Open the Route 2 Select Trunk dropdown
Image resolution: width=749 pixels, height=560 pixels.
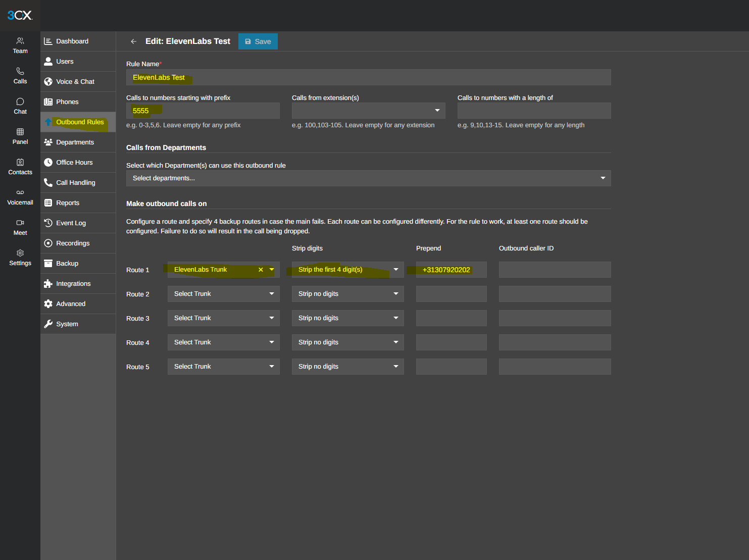(x=224, y=294)
